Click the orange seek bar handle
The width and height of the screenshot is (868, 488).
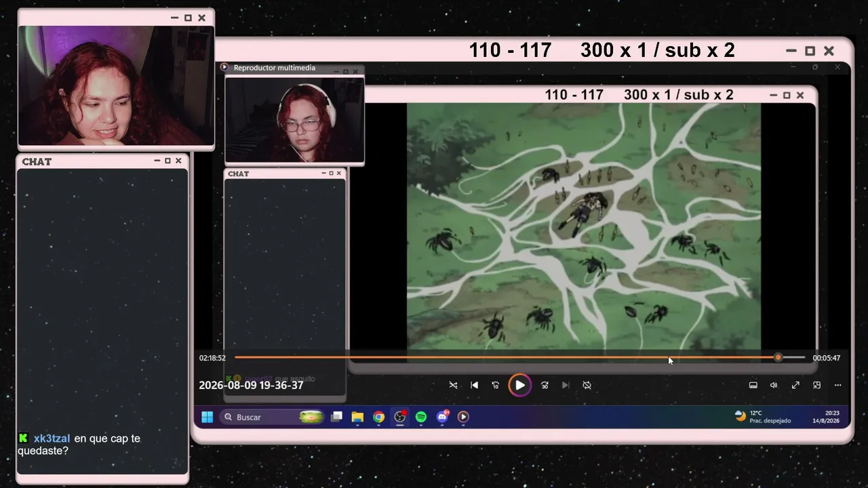[x=778, y=357]
